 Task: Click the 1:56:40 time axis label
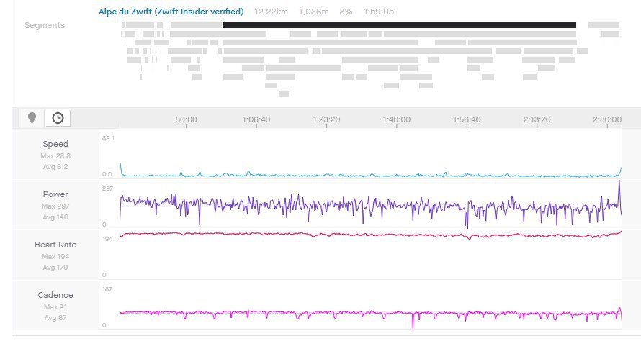pos(467,119)
